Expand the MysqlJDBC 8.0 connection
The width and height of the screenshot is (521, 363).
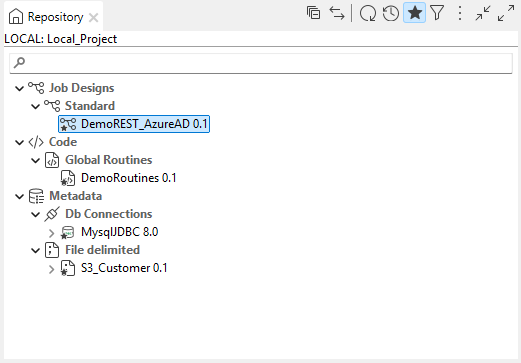coord(51,232)
